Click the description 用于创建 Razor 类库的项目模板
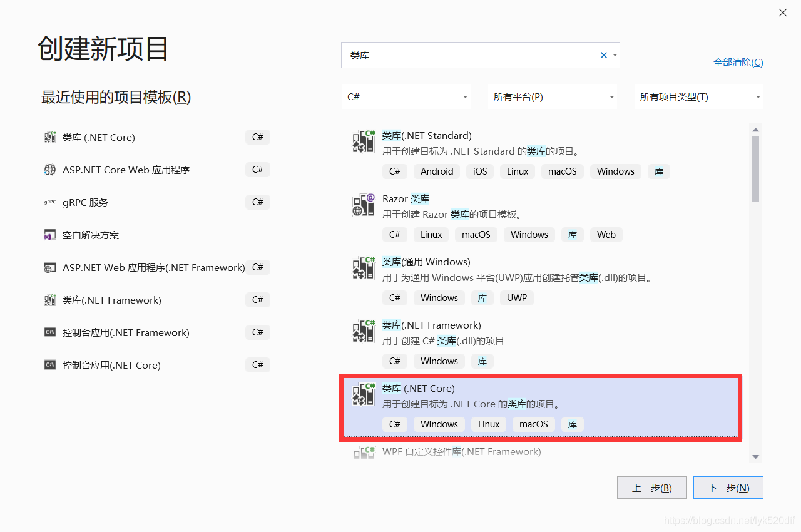The image size is (801, 532). click(452, 215)
